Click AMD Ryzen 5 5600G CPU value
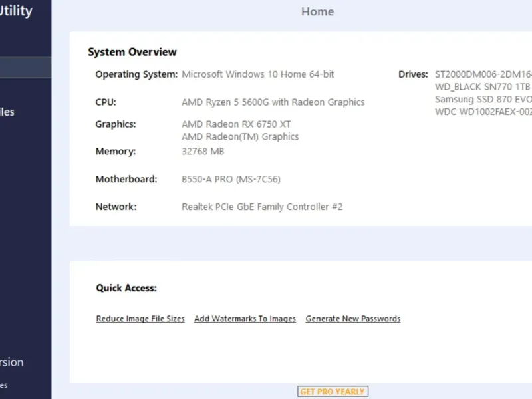532x399 pixels. pos(273,102)
